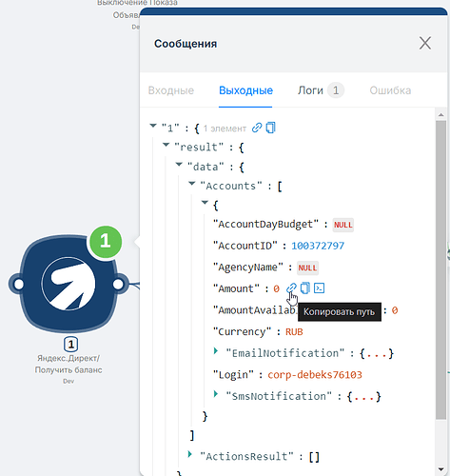Collapse the "result" object
Viewport: 450px width, 476px height.
coord(166,146)
